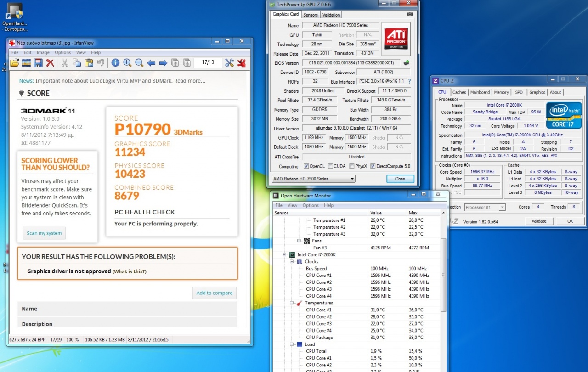Open the Processor #1 selection dropdown in CPU-Z
The width and height of the screenshot is (588, 372).
pos(485,207)
